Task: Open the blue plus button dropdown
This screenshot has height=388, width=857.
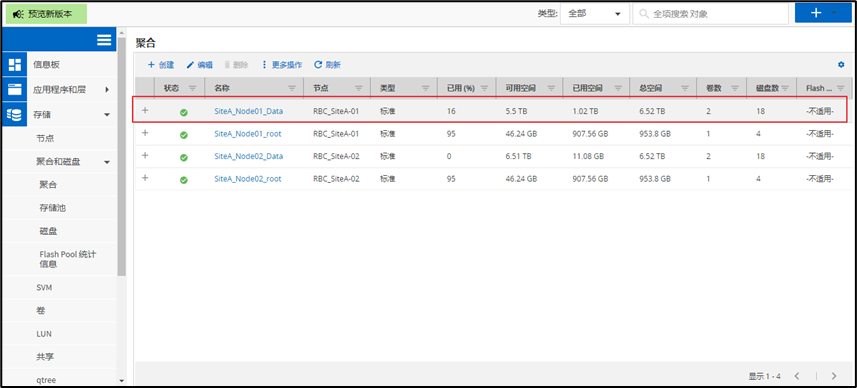Action: click(x=823, y=13)
